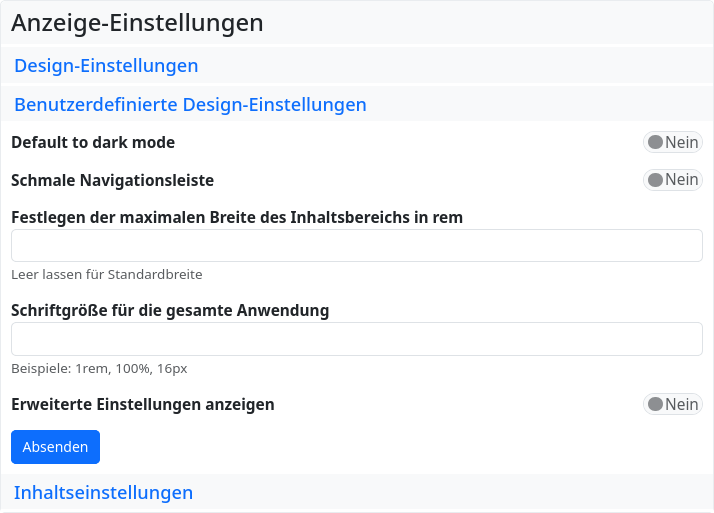Expand the Inhaltseinstellungen section
This screenshot has width=714, height=513.
point(103,493)
